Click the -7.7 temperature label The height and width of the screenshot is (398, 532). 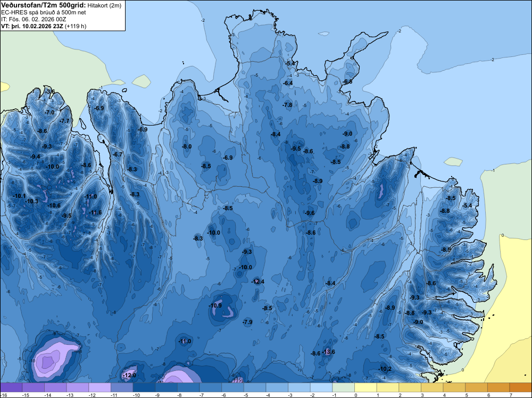[x=64, y=121]
